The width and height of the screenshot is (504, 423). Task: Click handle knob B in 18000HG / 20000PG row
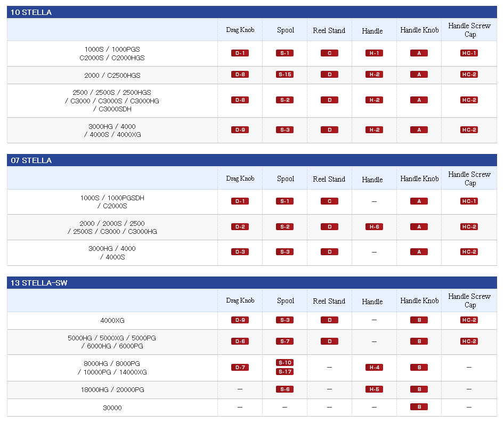pos(419,389)
